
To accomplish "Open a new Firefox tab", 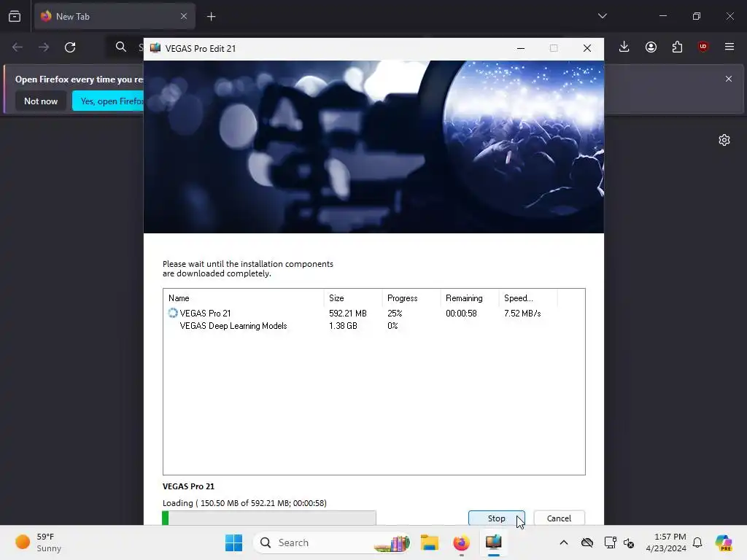I will (x=211, y=17).
